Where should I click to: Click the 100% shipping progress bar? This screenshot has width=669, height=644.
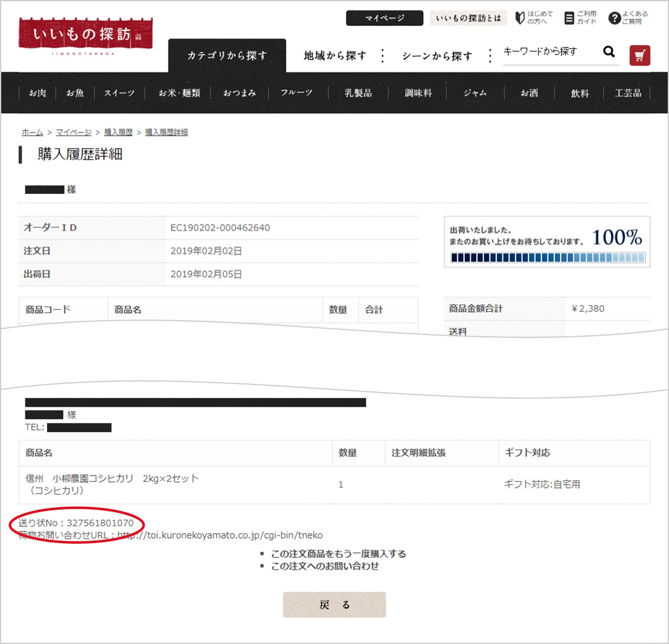[x=548, y=257]
